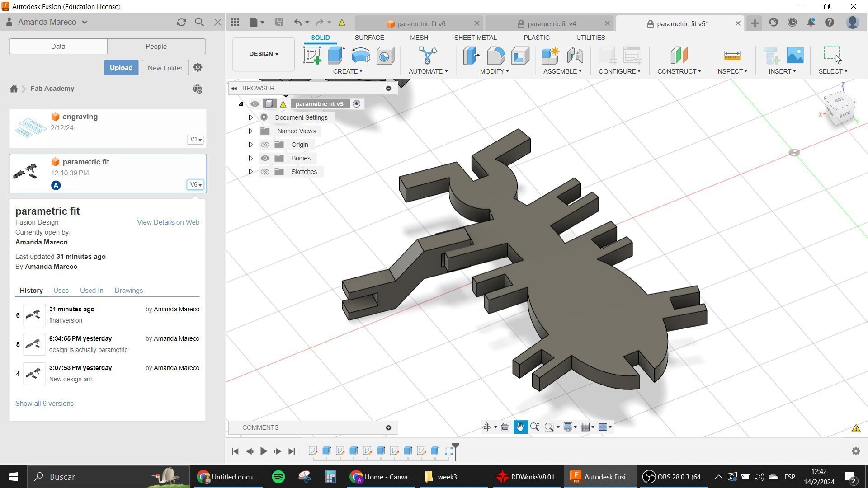Click the activate component radio button
Screen dimensions: 868x488
pyautogui.click(x=357, y=104)
